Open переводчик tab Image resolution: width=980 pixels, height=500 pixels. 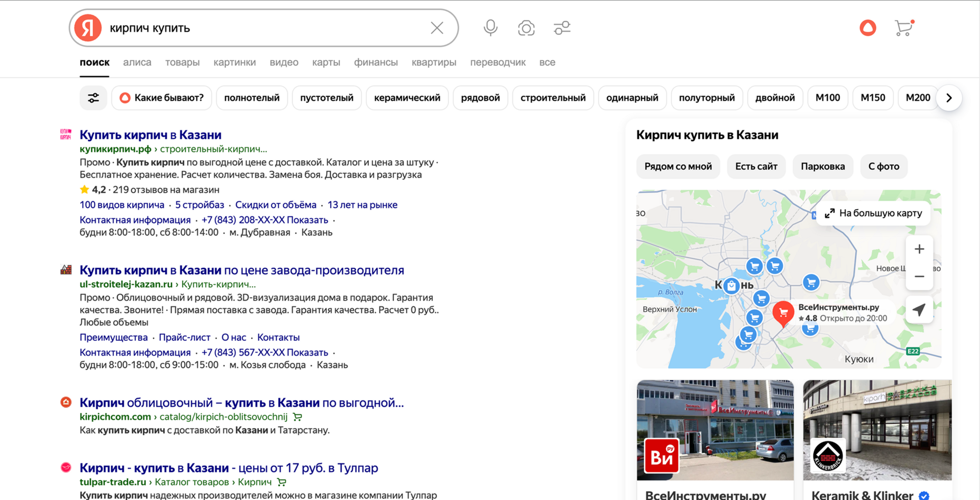tap(498, 62)
